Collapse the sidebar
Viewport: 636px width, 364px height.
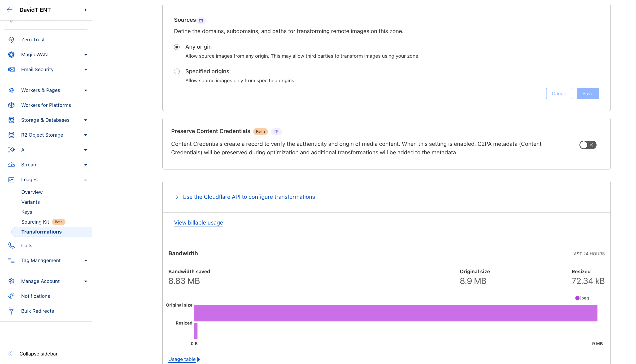point(39,354)
